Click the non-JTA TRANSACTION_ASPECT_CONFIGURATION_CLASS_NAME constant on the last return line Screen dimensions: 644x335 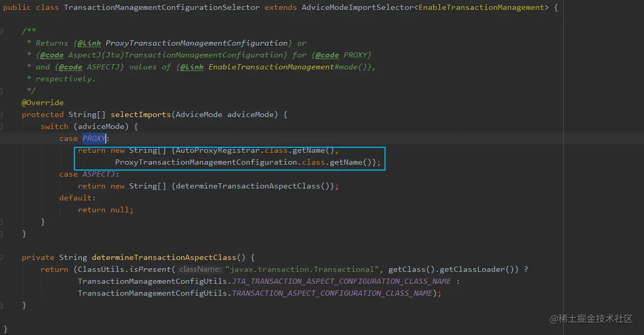(x=332, y=293)
